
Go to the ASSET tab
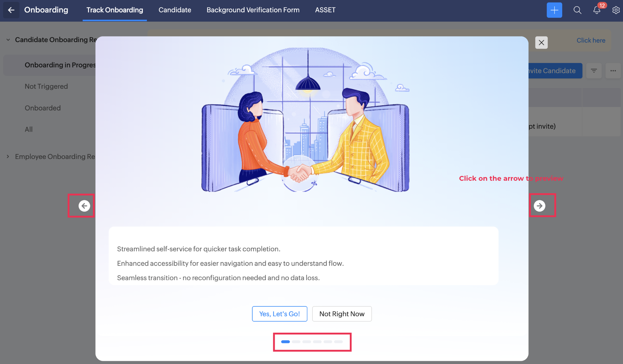[x=325, y=10]
